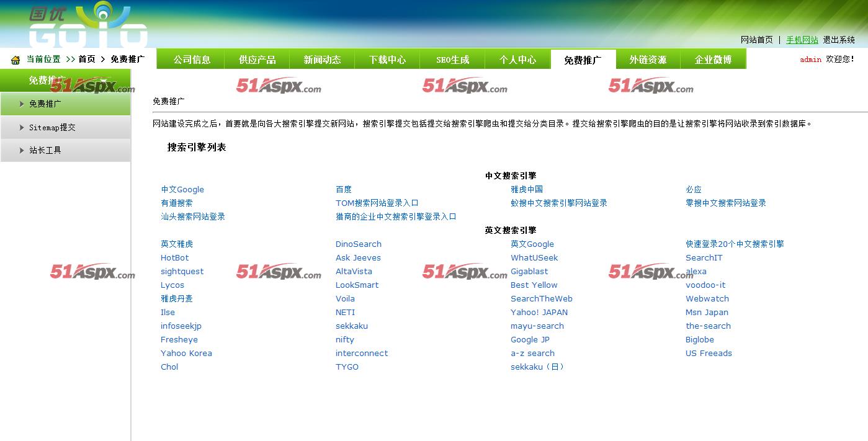Image resolution: width=868 pixels, height=441 pixels.
Task: Open the Biglobe link
Action: click(x=700, y=340)
